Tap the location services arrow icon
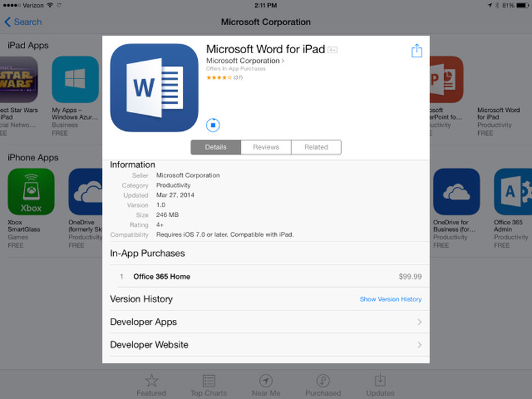 click(490, 5)
